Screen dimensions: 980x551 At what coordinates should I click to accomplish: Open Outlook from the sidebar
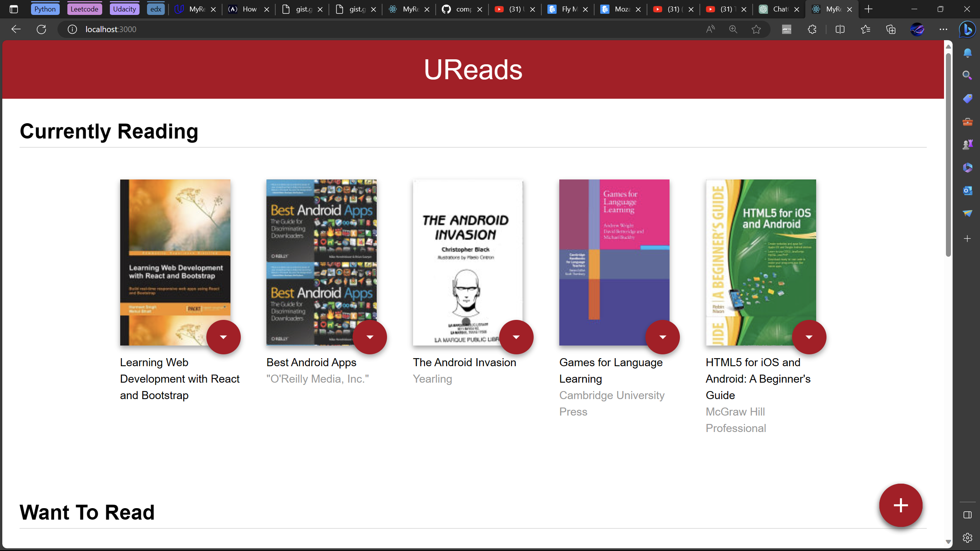tap(967, 190)
